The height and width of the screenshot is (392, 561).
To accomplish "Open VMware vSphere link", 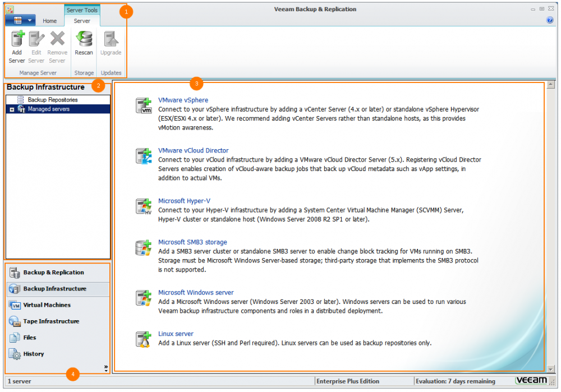I will (x=183, y=100).
